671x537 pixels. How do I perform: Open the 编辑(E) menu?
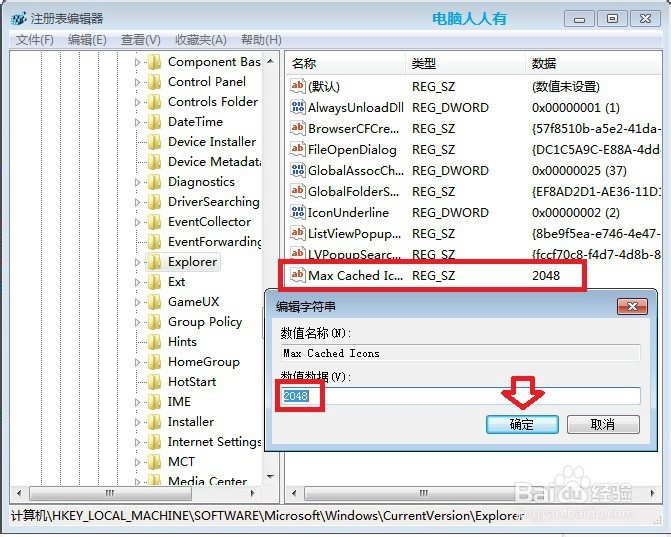(87, 40)
